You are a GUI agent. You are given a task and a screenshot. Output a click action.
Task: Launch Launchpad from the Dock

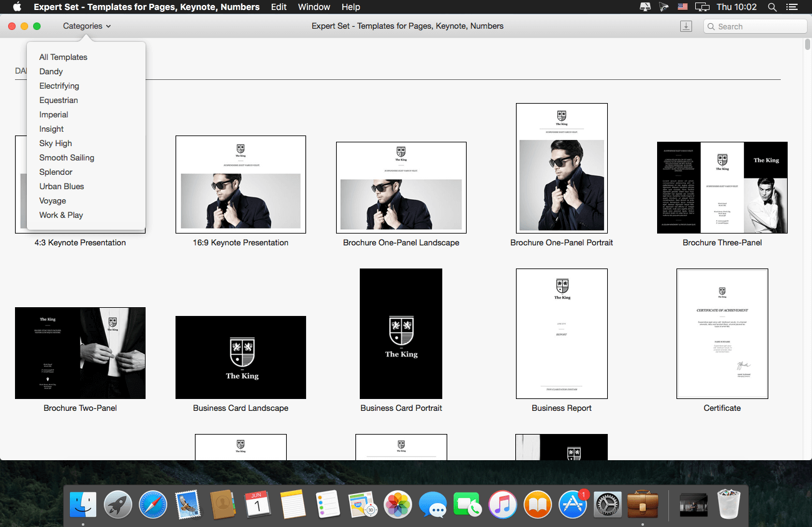pos(118,505)
